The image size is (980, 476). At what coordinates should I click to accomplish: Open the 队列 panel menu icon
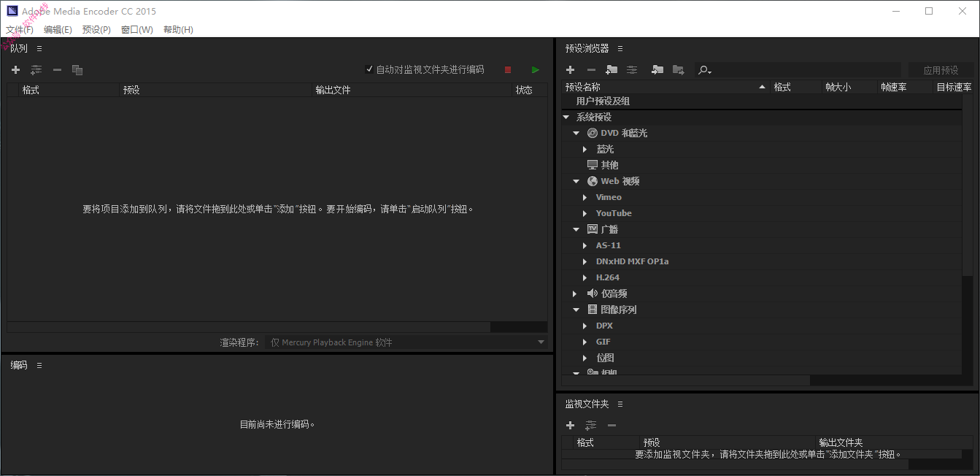(39, 48)
